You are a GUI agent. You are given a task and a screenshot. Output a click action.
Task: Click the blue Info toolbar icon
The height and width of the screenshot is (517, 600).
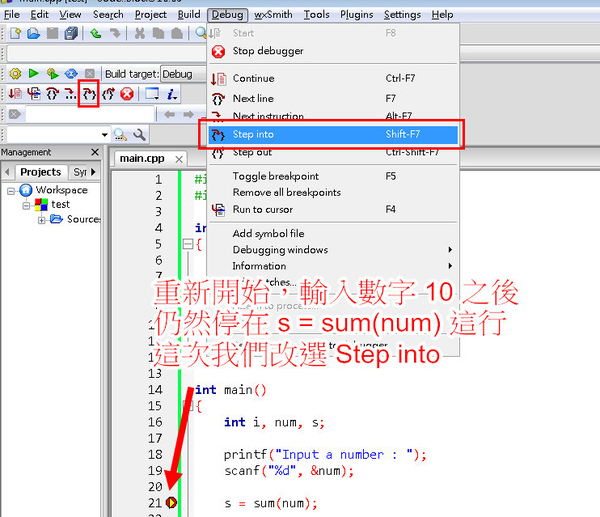172,94
